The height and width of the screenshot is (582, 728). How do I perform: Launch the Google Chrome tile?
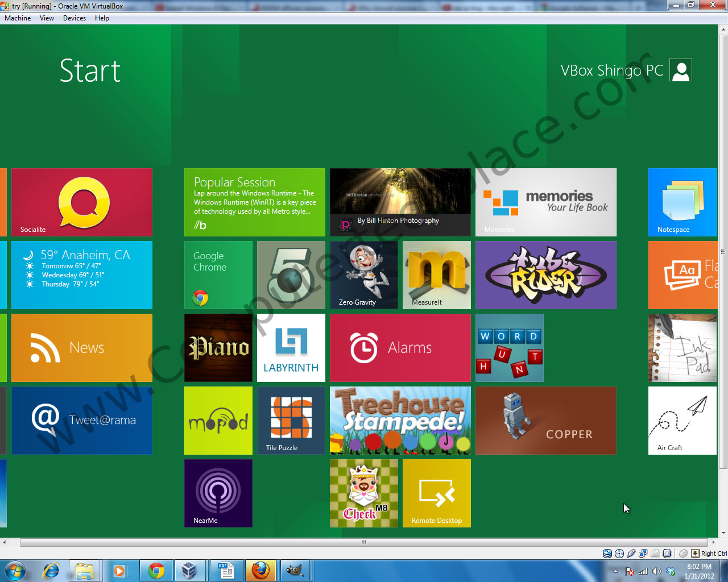tap(218, 275)
